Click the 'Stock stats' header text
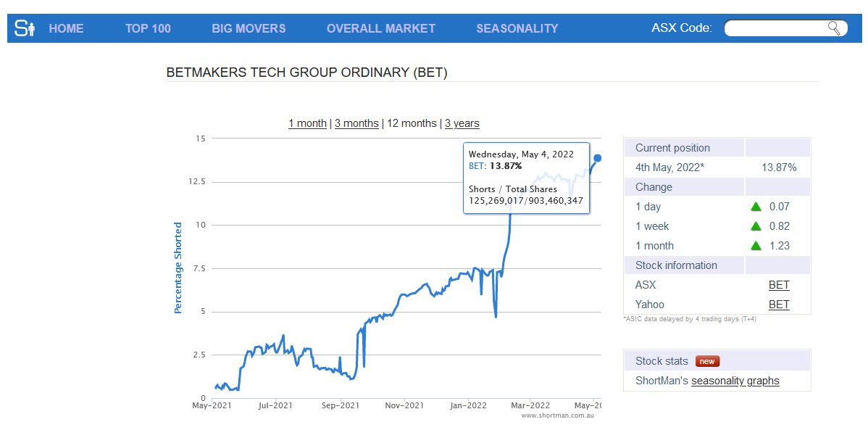Image resolution: width=868 pixels, height=430 pixels. click(662, 361)
